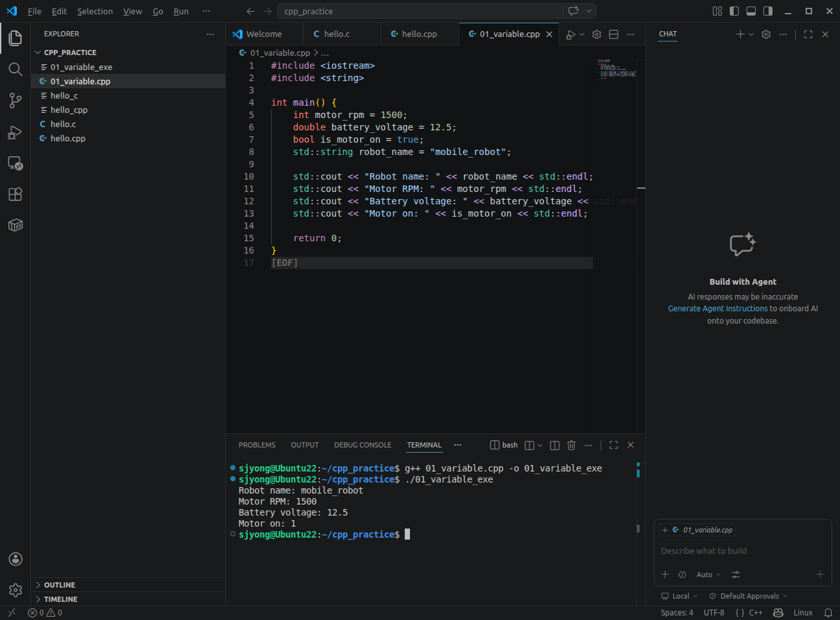Open the Accounts icon in activity bar
This screenshot has width=840, height=620.
(x=16, y=559)
